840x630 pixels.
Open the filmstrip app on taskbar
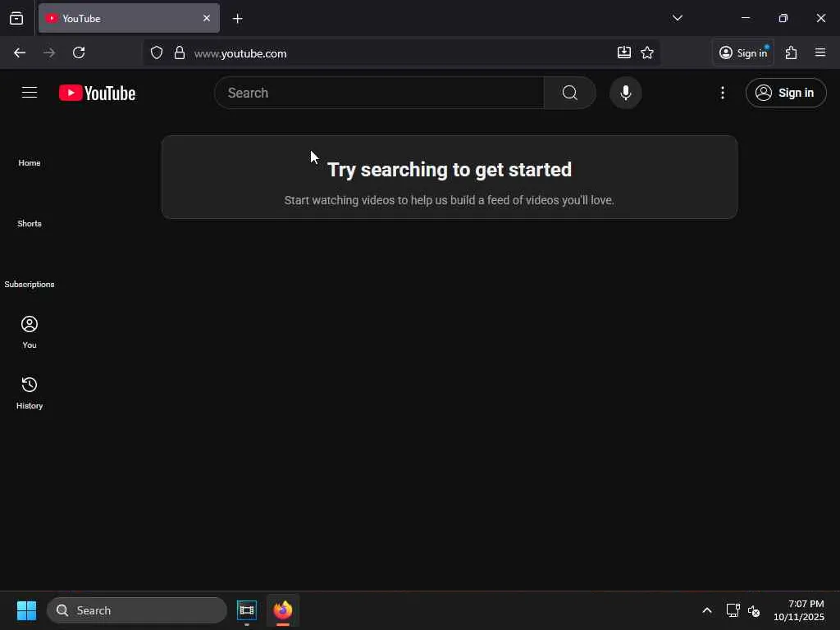247,610
